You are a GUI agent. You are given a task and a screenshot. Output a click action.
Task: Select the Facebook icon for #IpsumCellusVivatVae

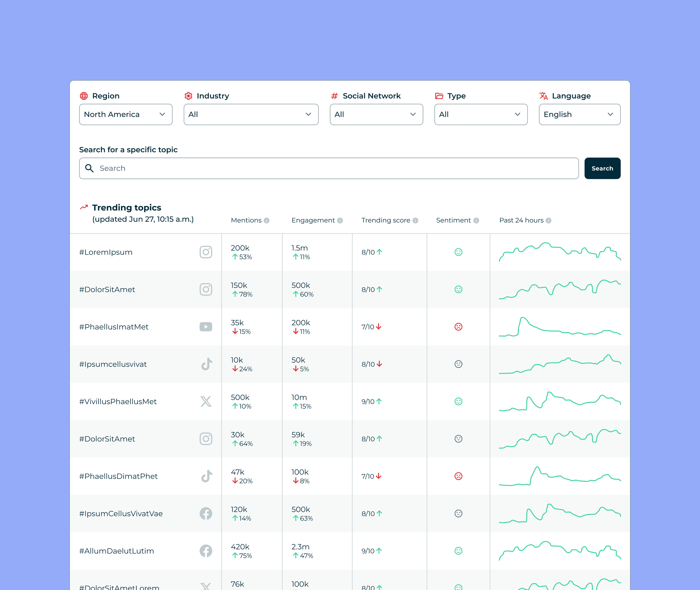[x=206, y=513]
